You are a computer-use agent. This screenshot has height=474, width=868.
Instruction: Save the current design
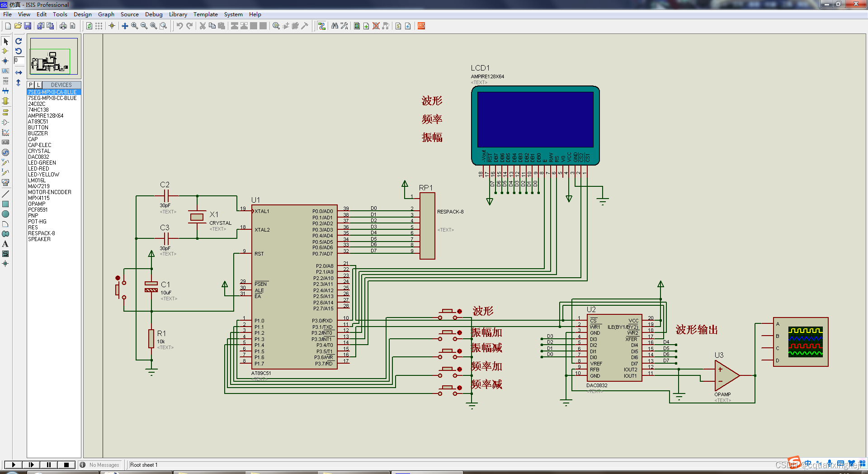pyautogui.click(x=28, y=26)
